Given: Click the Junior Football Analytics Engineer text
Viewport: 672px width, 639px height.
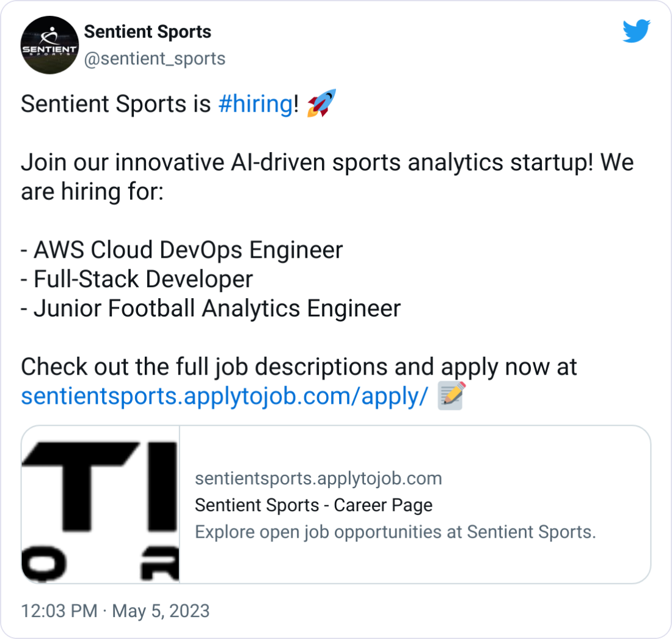Looking at the screenshot, I should pos(211,309).
